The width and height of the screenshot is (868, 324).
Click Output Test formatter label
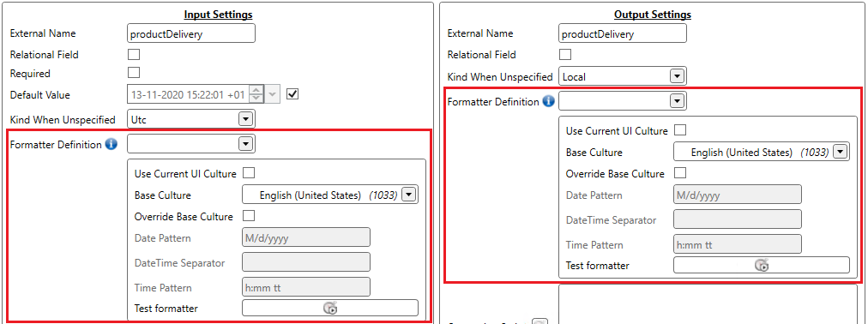click(x=597, y=266)
